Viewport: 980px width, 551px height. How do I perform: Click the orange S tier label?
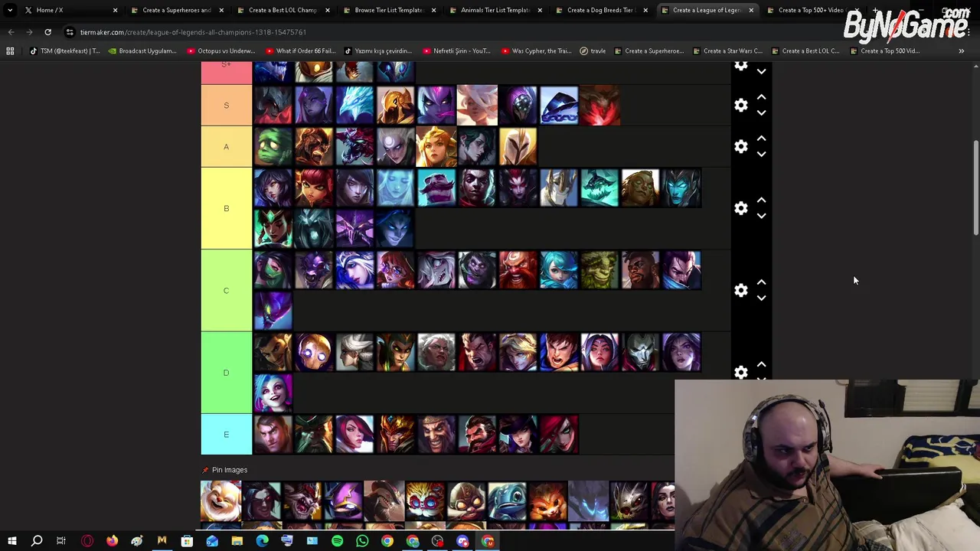[226, 105]
